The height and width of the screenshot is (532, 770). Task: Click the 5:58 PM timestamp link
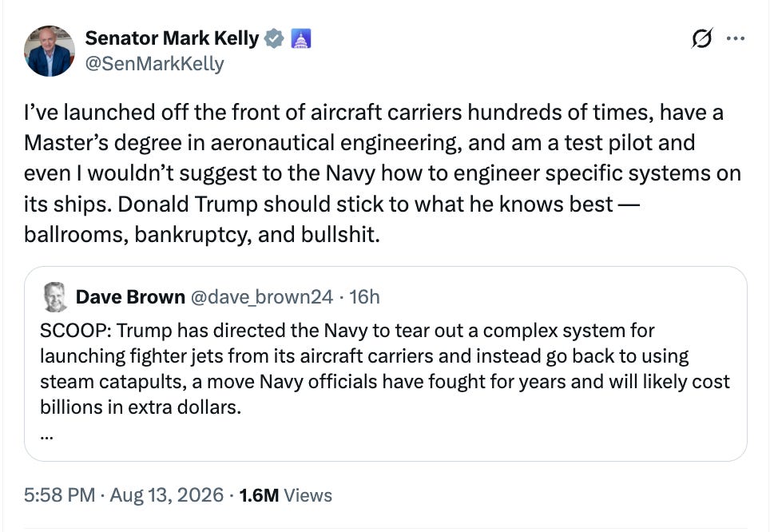point(59,494)
